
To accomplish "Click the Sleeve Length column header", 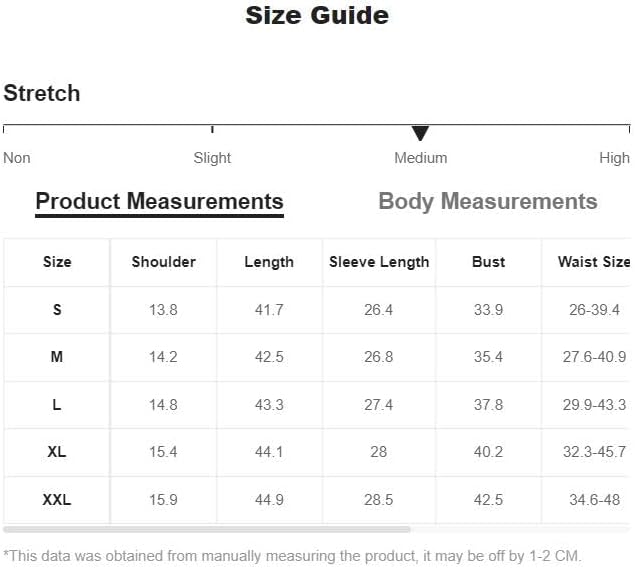I will (x=379, y=262).
